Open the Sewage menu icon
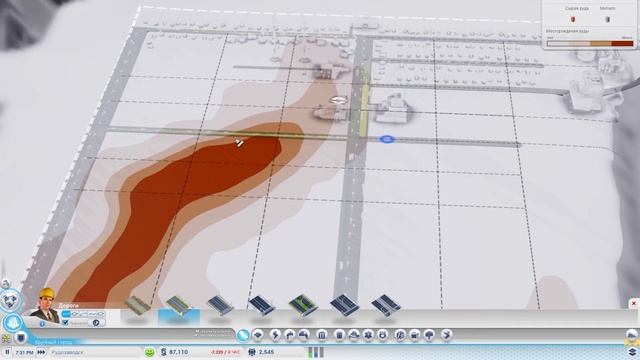 pos(304,336)
